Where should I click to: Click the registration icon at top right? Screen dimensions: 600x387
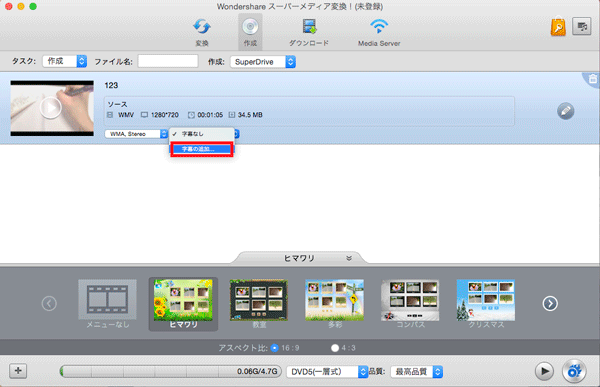pyautogui.click(x=582, y=26)
